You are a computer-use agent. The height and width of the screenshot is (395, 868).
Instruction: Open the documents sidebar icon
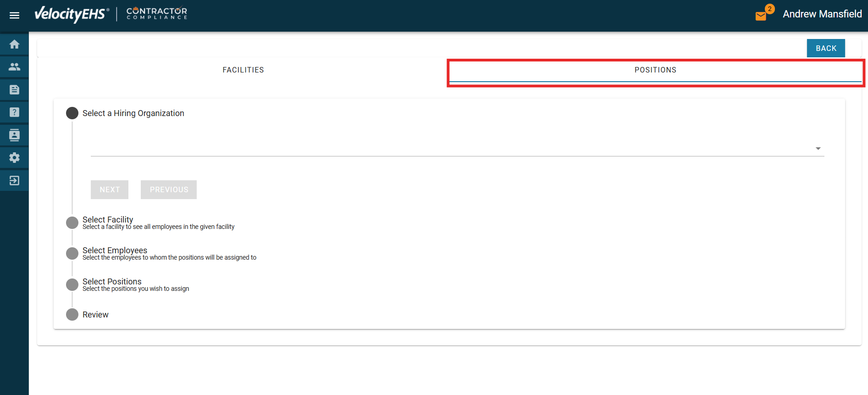pos(14,89)
